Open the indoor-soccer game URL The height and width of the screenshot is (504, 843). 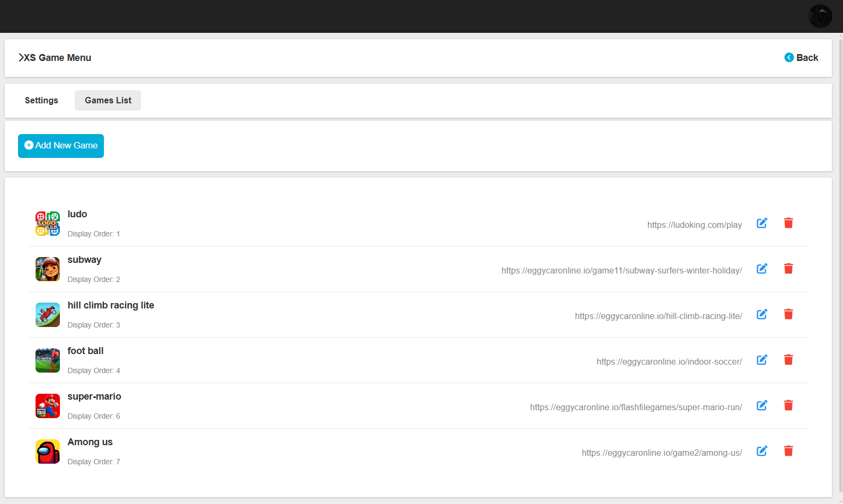669,362
